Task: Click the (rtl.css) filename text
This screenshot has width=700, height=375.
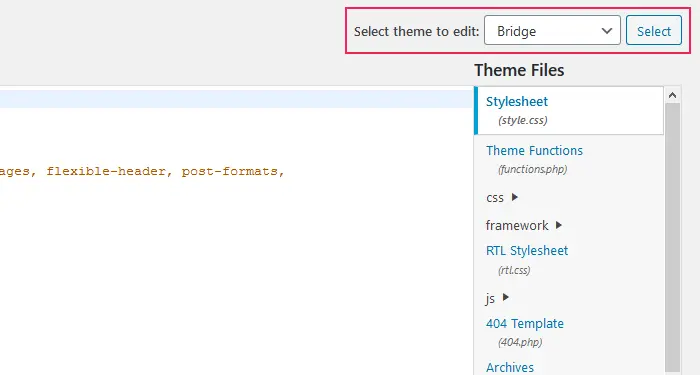Action: (514, 270)
